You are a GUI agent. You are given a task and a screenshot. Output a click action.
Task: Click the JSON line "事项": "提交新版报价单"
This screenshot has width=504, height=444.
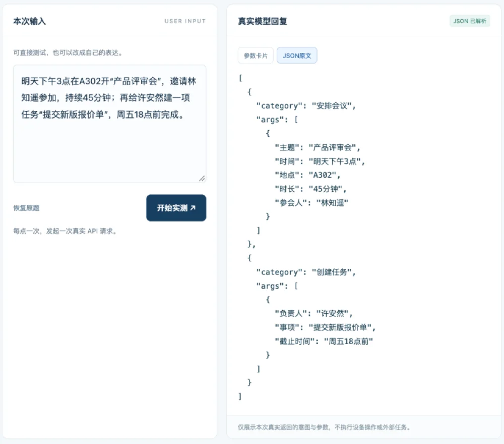(x=325, y=327)
